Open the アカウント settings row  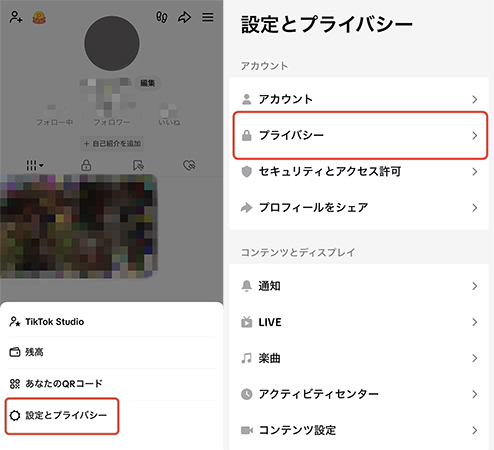tap(359, 99)
